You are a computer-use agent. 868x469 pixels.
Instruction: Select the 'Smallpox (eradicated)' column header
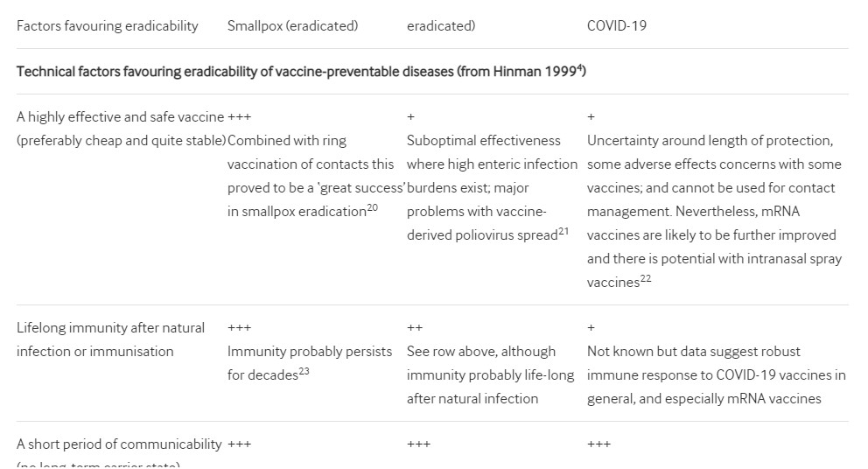tap(292, 25)
